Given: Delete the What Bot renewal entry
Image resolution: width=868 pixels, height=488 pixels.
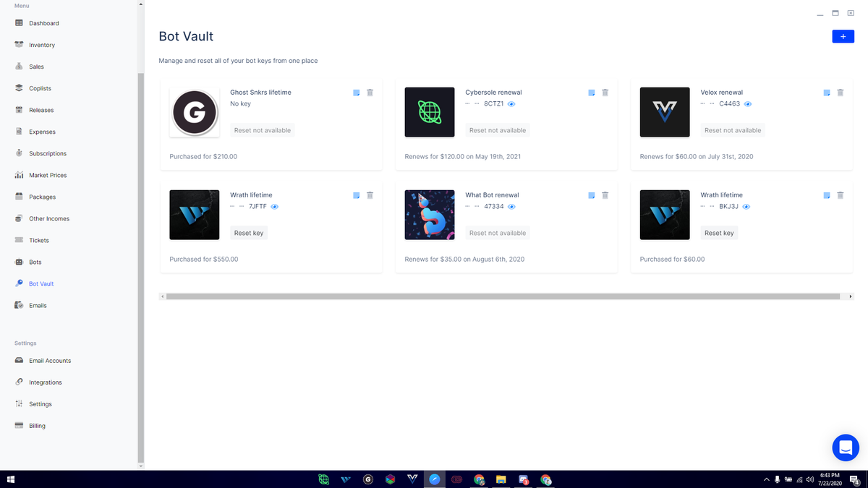Looking at the screenshot, I should click(605, 195).
